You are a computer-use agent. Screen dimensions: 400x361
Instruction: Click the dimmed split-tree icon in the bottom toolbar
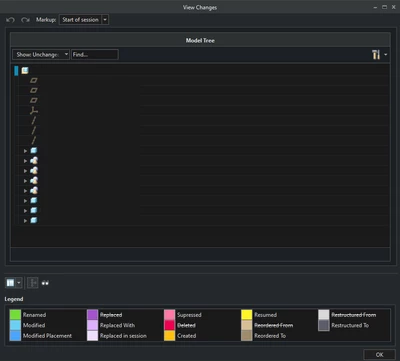coord(33,283)
